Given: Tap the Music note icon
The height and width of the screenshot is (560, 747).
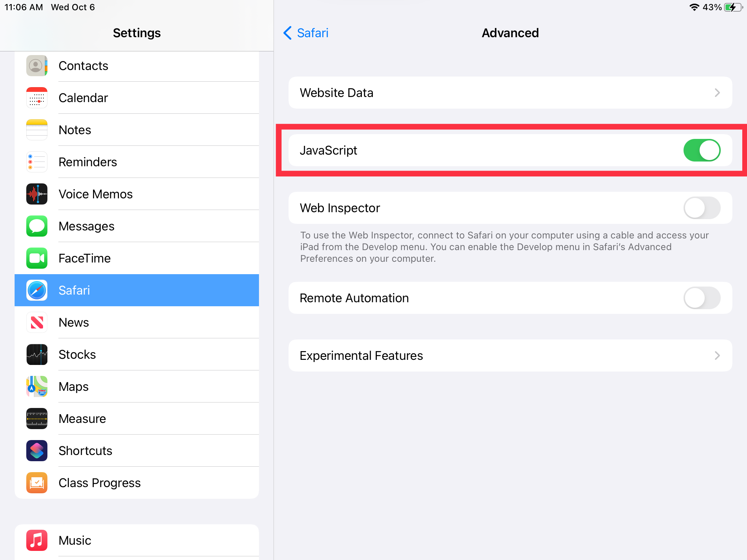Looking at the screenshot, I should [37, 540].
